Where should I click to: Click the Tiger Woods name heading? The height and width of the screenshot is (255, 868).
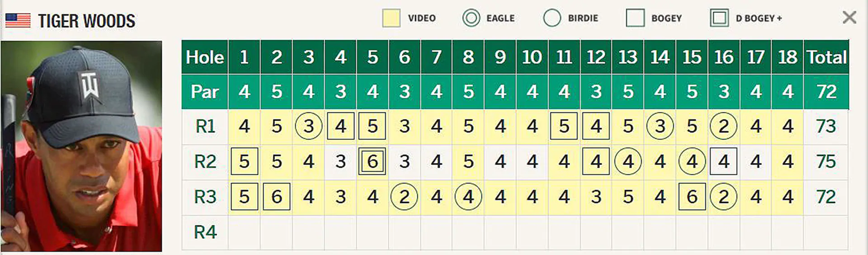86,21
